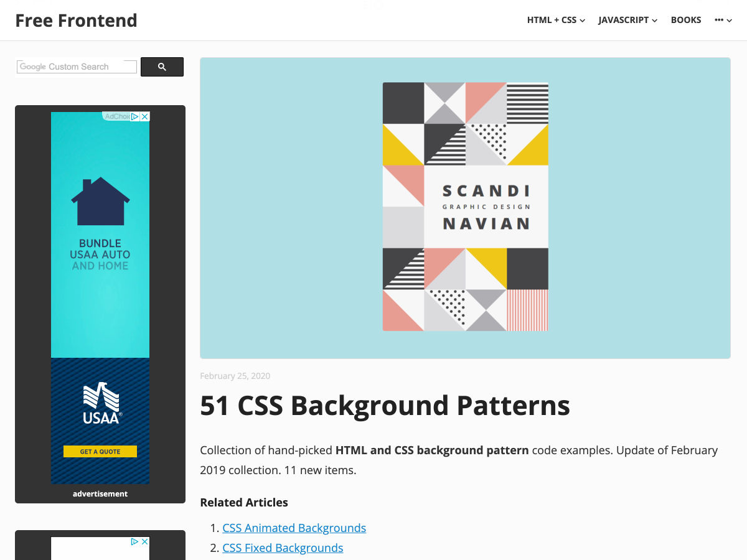Click the house icon in USAA ad
The image size is (747, 560).
[x=100, y=202]
